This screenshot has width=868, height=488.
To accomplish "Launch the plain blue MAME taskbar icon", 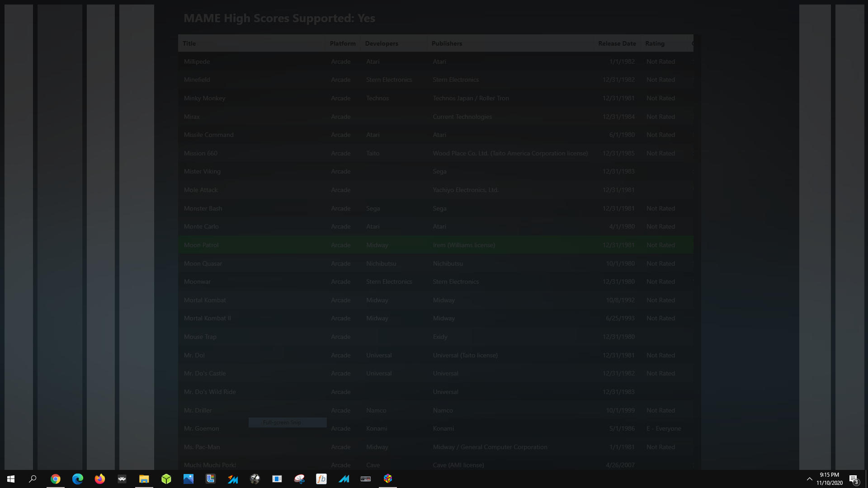I will pos(344,479).
